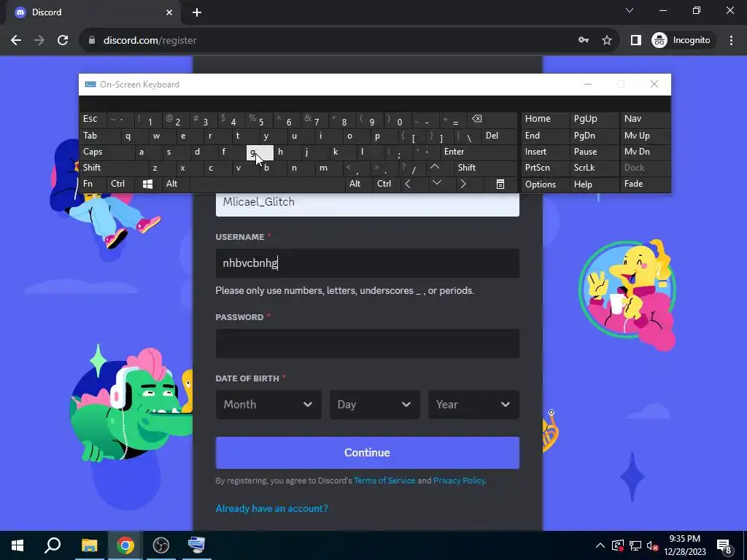Click the Username input field
The width and height of the screenshot is (747, 560).
point(368,262)
